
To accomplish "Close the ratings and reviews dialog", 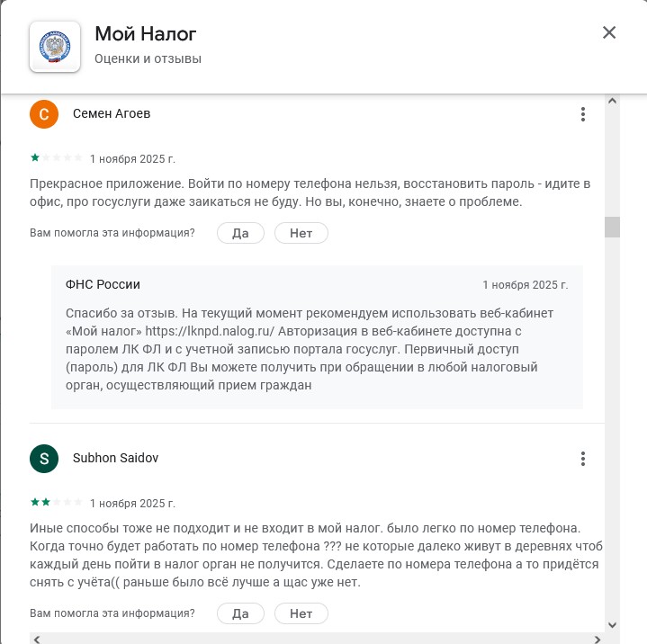I will pos(609,33).
